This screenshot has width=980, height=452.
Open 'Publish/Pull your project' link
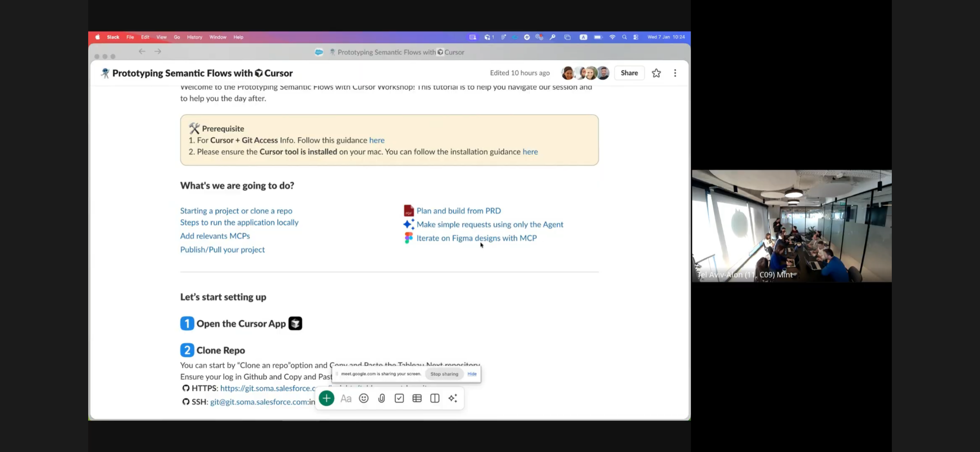[x=222, y=249]
